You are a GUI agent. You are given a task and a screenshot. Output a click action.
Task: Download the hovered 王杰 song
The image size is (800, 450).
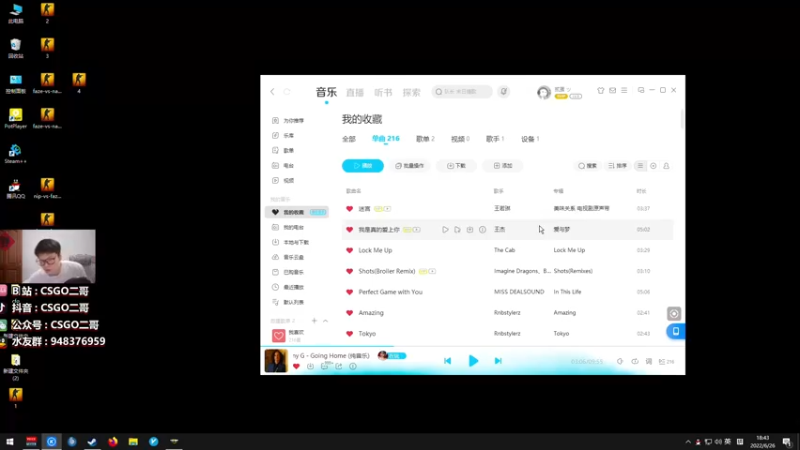pyautogui.click(x=470, y=230)
